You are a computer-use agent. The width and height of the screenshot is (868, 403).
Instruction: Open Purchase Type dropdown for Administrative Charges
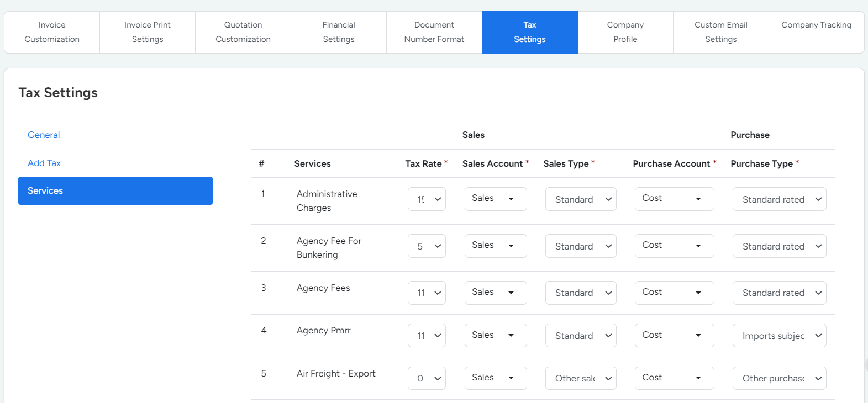(780, 199)
